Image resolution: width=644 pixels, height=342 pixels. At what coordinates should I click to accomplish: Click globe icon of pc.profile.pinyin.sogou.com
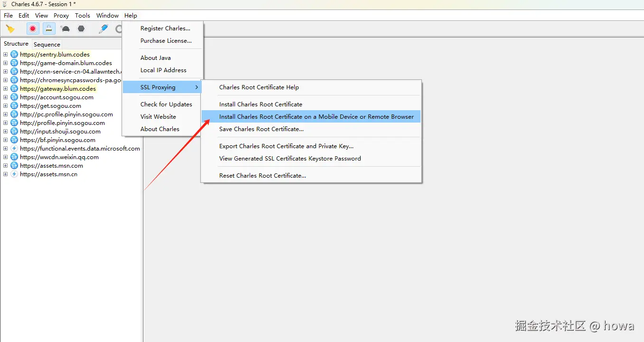pyautogui.click(x=14, y=114)
